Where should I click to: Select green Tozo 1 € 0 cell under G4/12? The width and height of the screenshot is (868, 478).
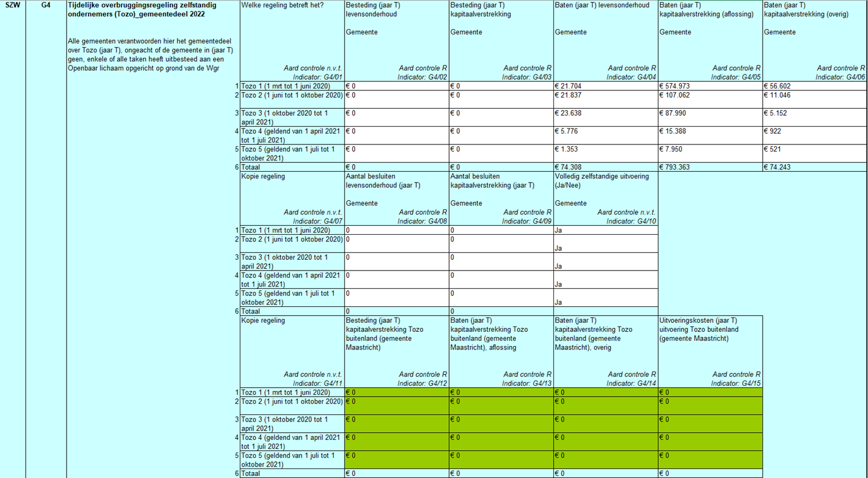pyautogui.click(x=397, y=392)
